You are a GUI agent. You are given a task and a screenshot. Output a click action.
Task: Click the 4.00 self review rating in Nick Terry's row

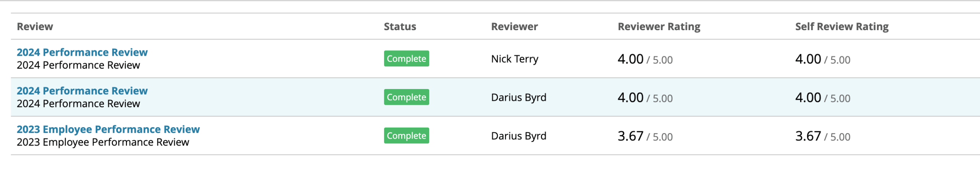tap(808, 59)
